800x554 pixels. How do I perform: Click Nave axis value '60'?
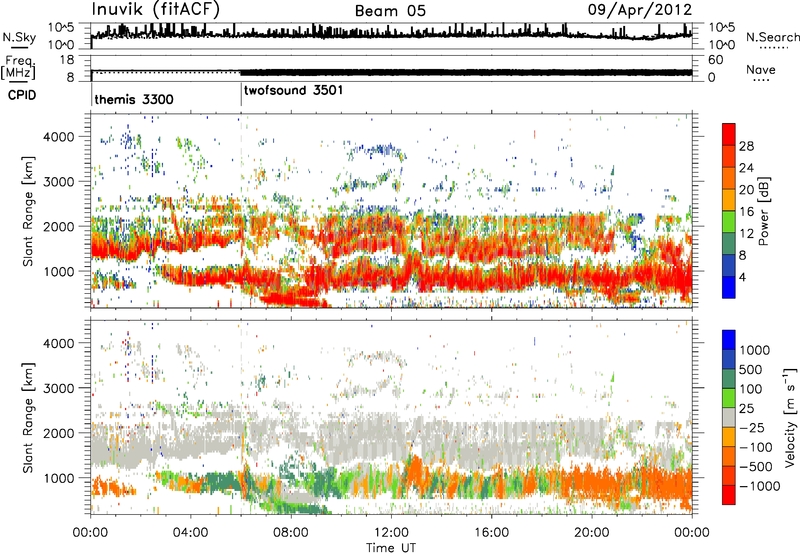(x=715, y=60)
